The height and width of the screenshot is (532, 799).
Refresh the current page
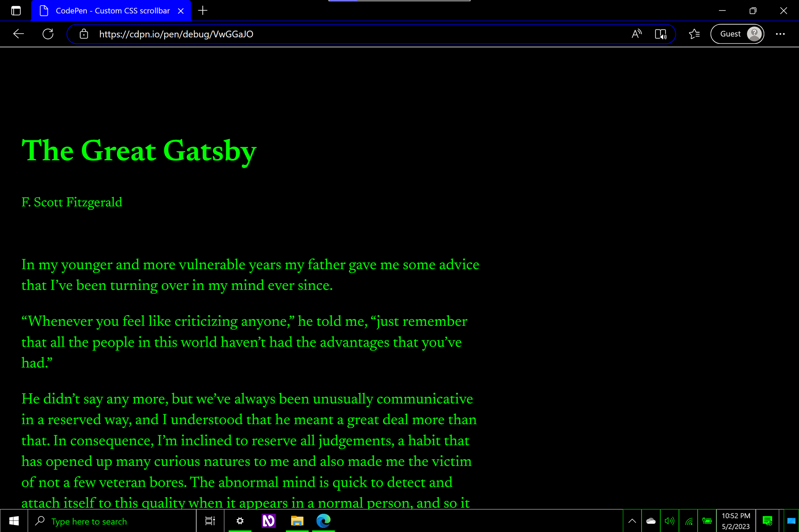[x=48, y=34]
